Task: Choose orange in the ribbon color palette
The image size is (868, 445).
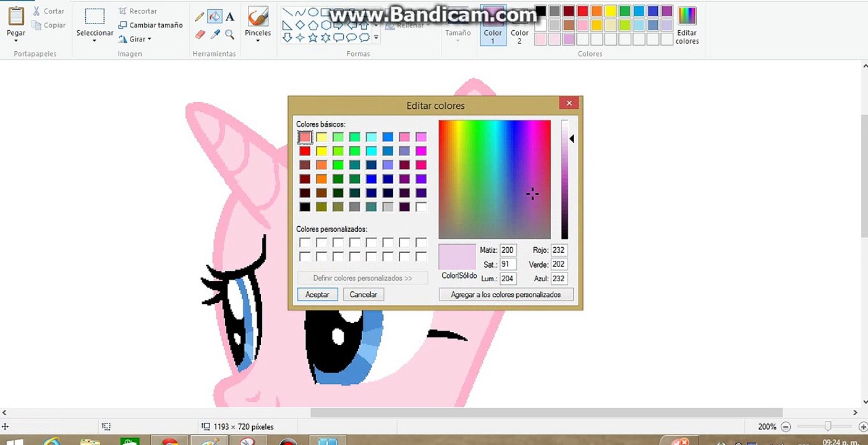Action: [597, 11]
